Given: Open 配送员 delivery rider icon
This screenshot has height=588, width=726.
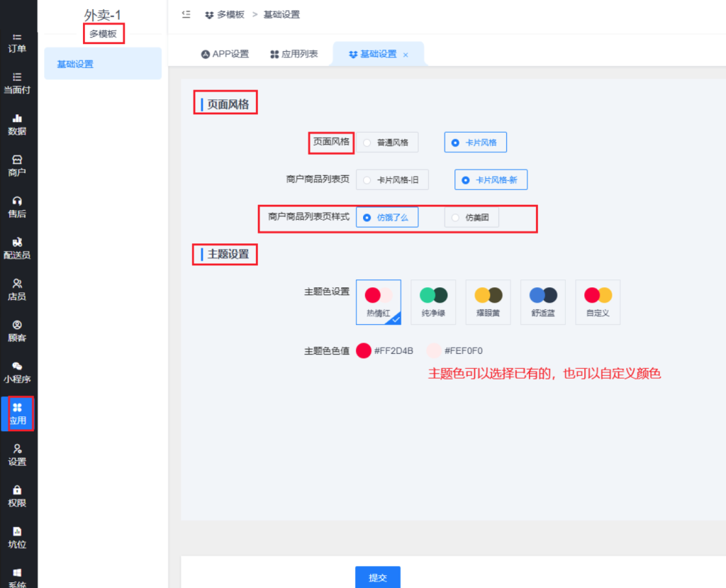Looking at the screenshot, I should pyautogui.click(x=18, y=243).
